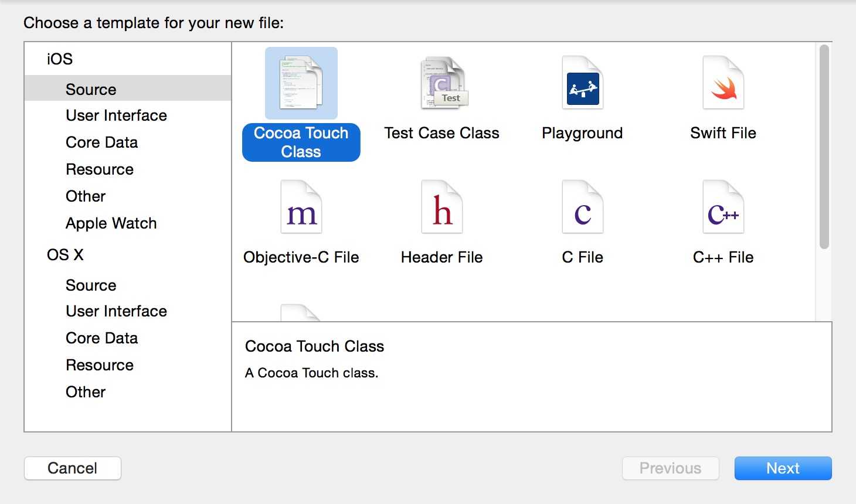The height and width of the screenshot is (504, 856).
Task: Open User Interface under iOS
Action: pos(116,115)
